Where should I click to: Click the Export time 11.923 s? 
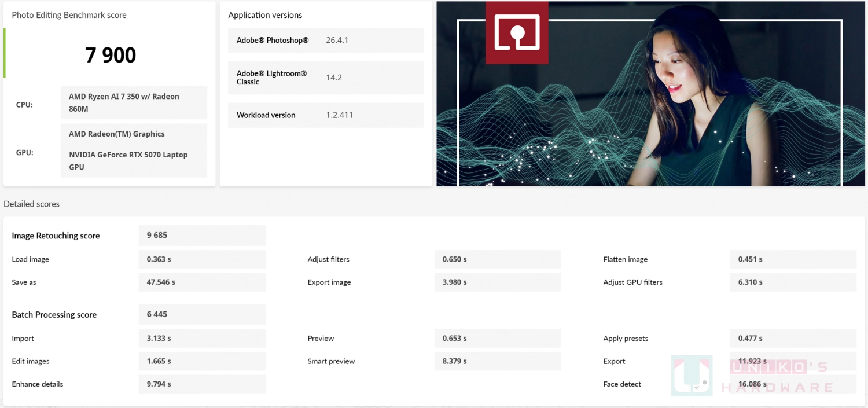tap(793, 361)
